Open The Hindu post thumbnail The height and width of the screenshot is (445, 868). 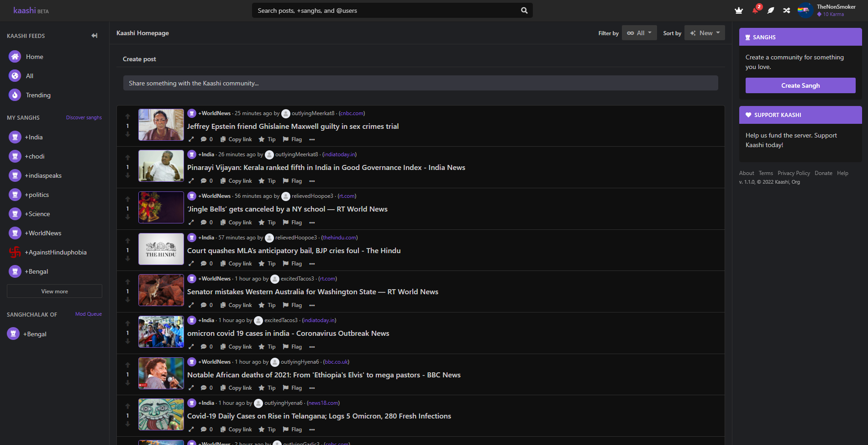click(x=161, y=249)
